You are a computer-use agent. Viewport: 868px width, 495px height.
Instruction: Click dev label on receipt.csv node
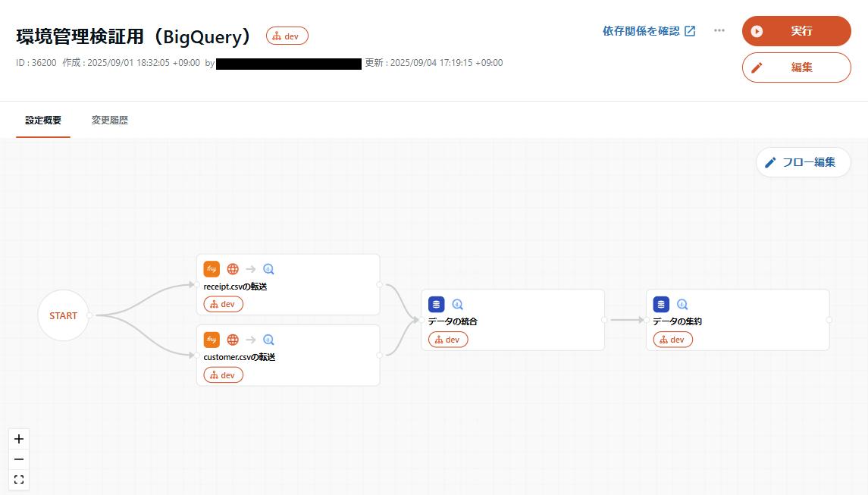223,305
